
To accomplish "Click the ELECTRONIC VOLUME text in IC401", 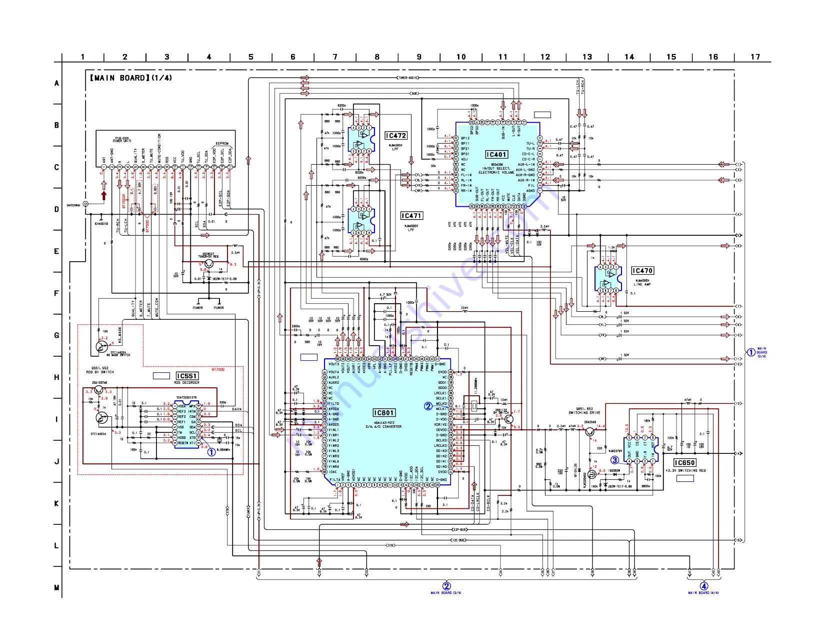I will (496, 172).
